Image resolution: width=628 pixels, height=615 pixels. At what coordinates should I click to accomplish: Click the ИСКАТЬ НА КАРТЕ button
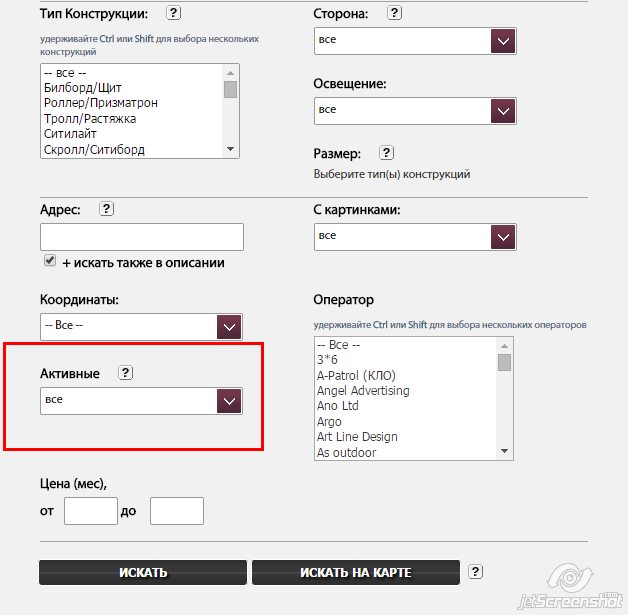[x=356, y=572]
